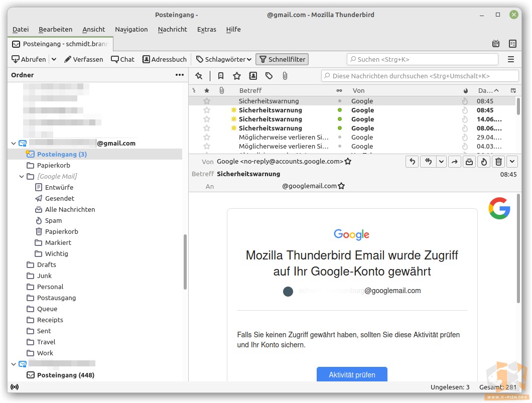Click the message list vertical scrollbar
The width and height of the screenshot is (532, 403).
click(x=518, y=106)
